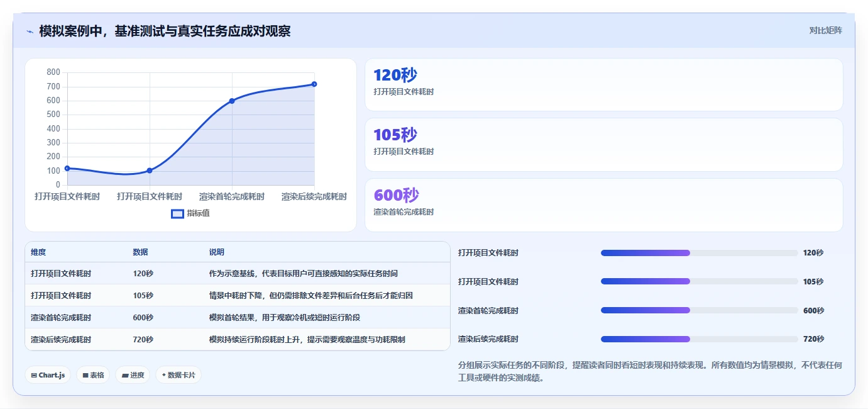
Task: Click the progress bar in the 120秒 row
Action: (699, 253)
